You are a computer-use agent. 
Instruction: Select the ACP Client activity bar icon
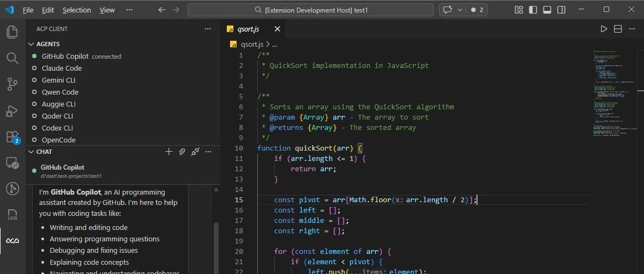(13, 241)
